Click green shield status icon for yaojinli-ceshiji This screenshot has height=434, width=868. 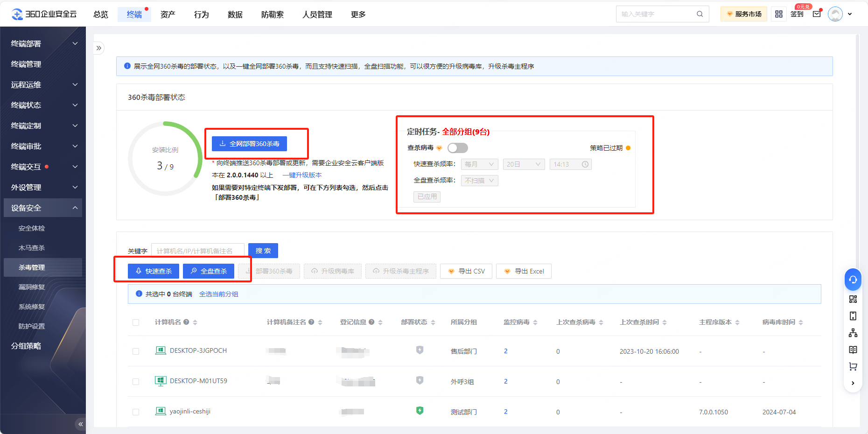coord(420,411)
